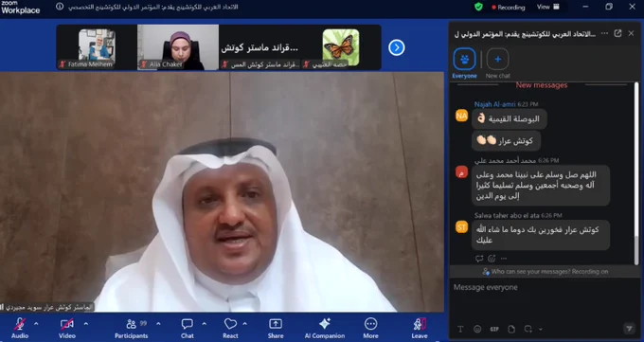Click the red avatar of محمد أحمد
The image size is (644, 342).
pyautogui.click(x=461, y=171)
